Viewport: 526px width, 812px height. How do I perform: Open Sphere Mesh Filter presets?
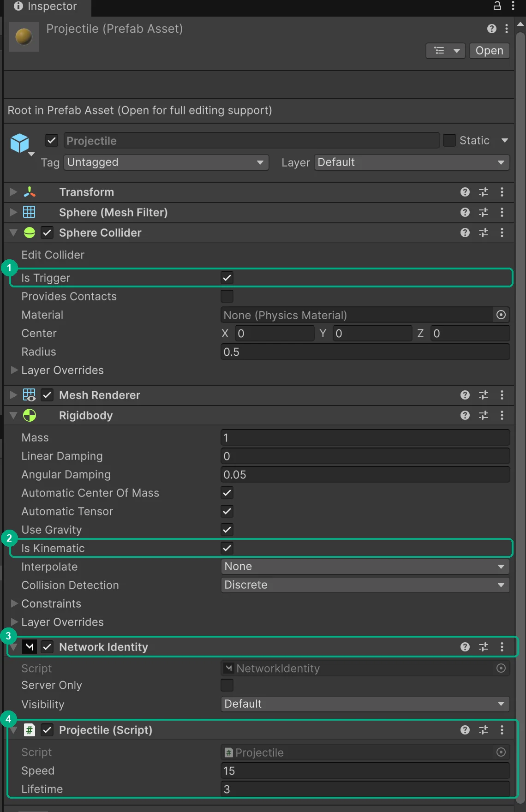[484, 212]
